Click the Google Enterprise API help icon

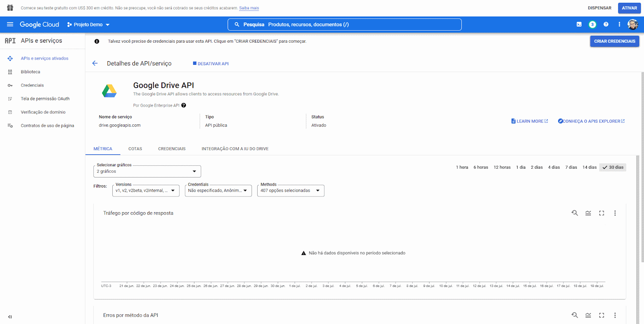184,105
